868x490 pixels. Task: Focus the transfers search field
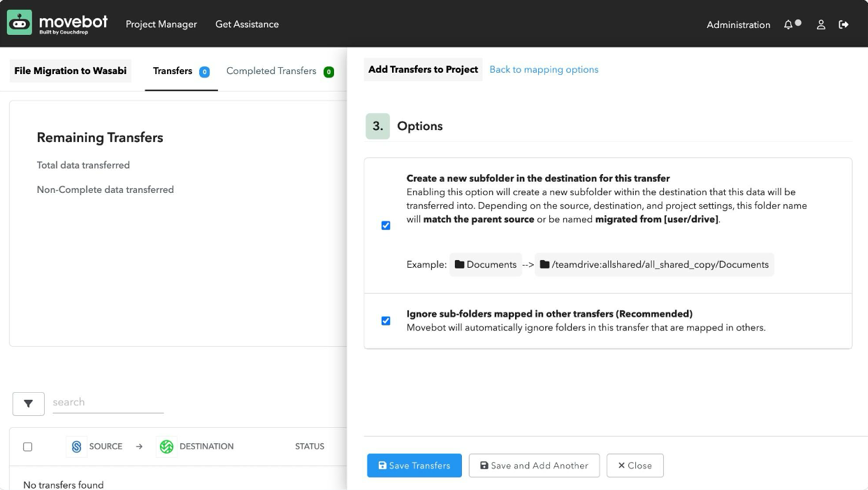click(108, 403)
